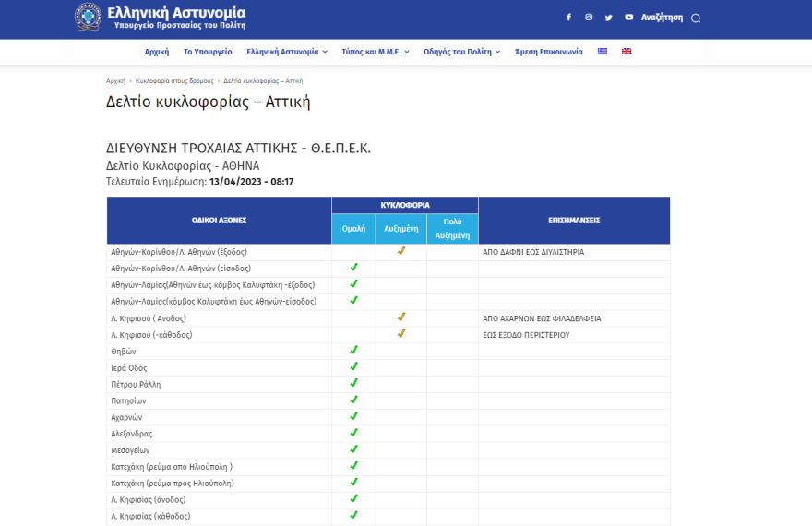The width and height of the screenshot is (812, 526).
Task: Expand the Ελληνική Αστυνομία menu
Action: coord(287,52)
